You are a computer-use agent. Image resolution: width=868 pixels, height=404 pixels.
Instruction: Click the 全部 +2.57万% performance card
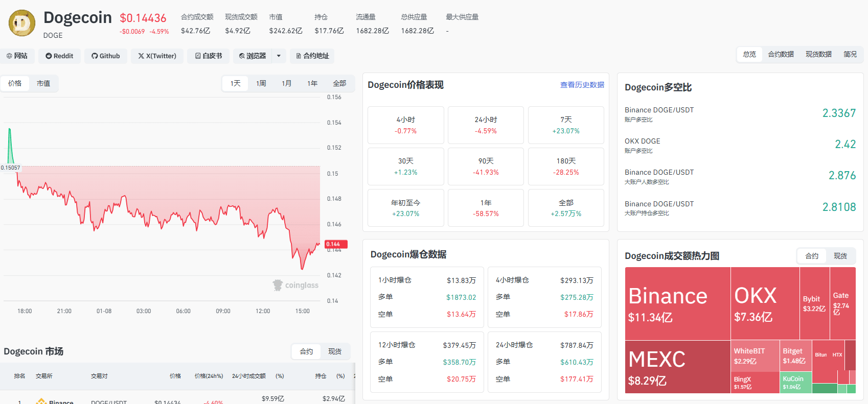566,208
